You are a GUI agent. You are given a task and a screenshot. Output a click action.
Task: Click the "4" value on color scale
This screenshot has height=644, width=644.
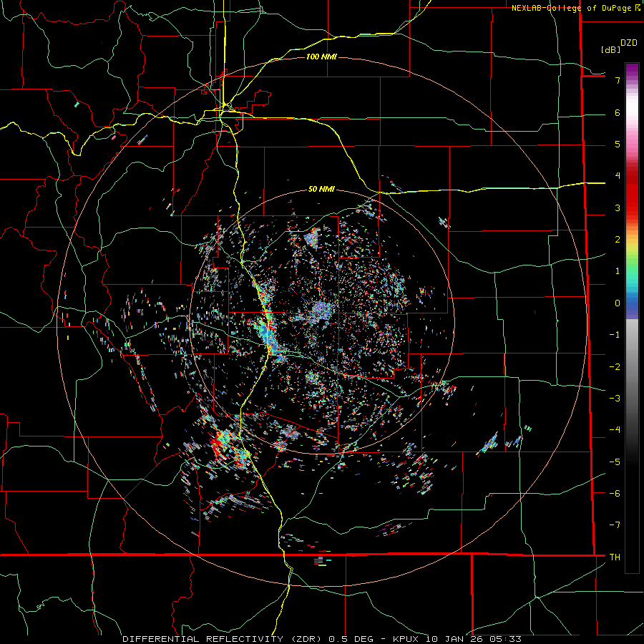click(x=618, y=176)
